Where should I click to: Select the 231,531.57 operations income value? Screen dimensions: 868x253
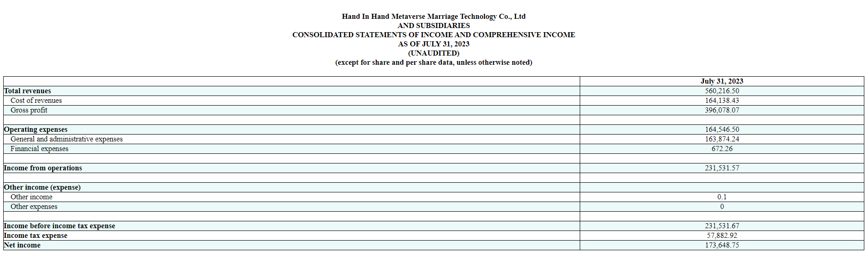[722, 168]
